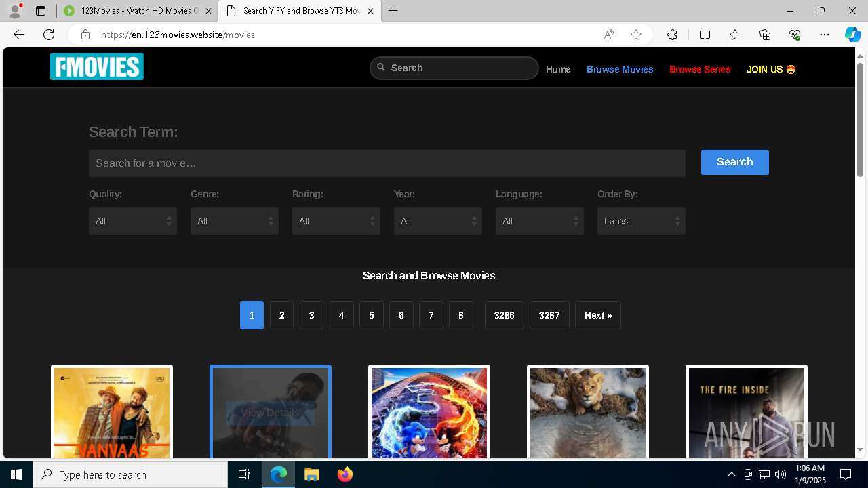Activate the Read aloud icon
Viewport: 868px width, 488px height.
point(609,35)
